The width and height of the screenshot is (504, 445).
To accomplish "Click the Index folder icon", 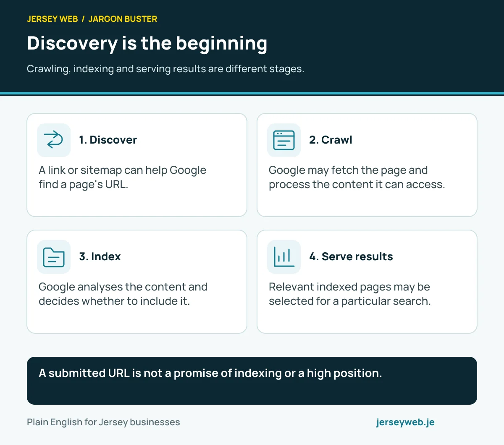I will pos(54,257).
